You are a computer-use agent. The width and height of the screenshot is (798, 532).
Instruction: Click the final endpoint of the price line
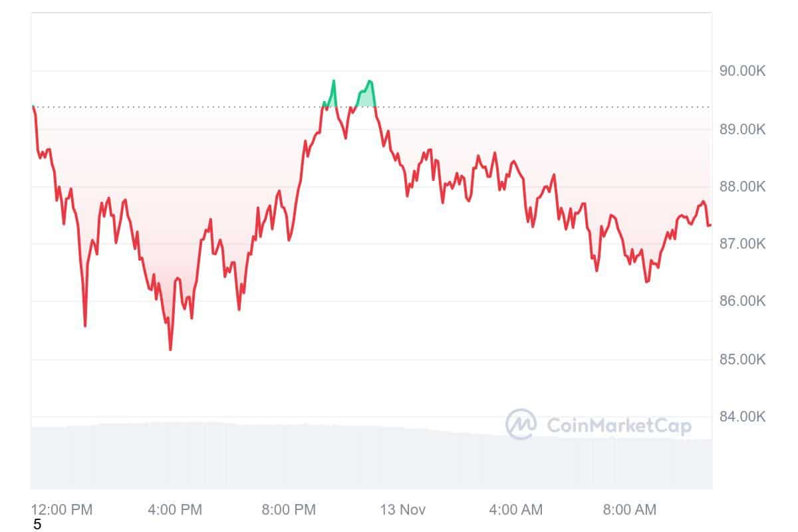pos(710,225)
